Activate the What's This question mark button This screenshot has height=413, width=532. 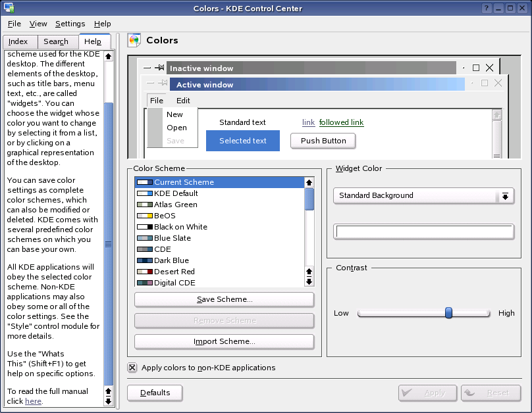click(x=487, y=8)
